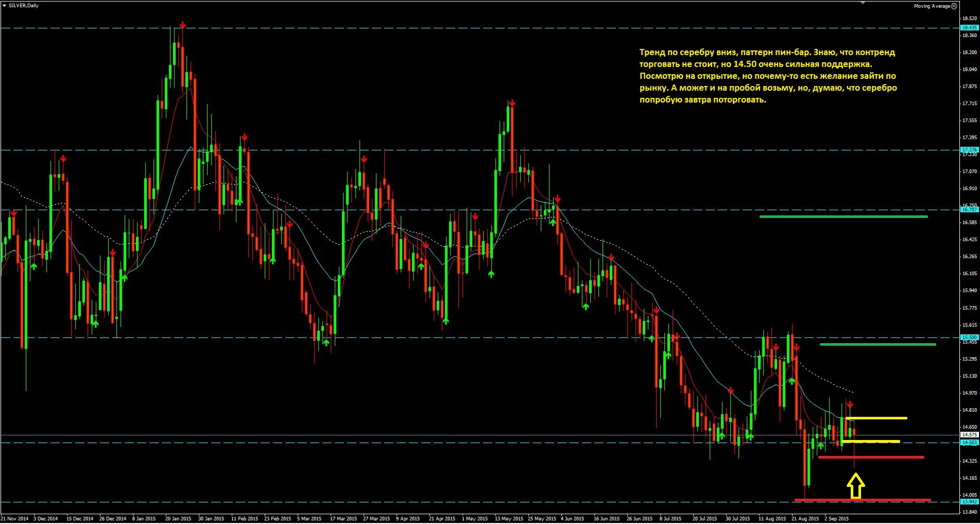Click the 27 Mar 2015 date label
The width and height of the screenshot is (980, 524).
[376, 519]
